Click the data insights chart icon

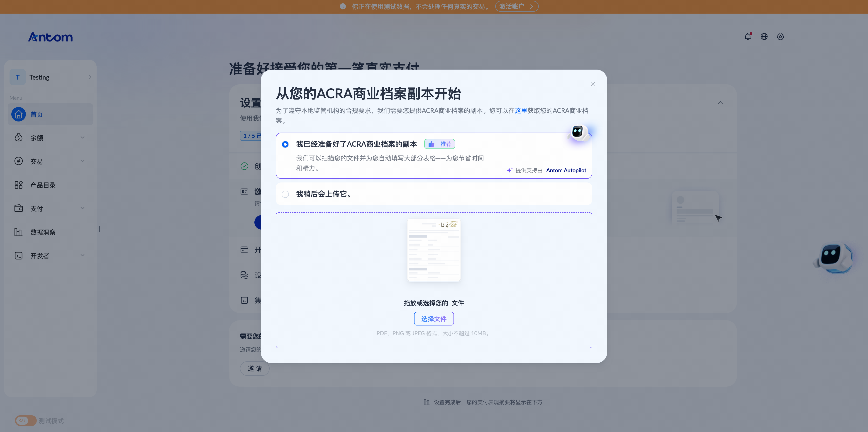[x=19, y=232]
